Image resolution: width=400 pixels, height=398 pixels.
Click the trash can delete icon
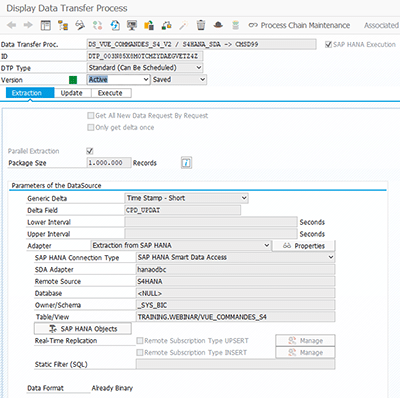click(x=201, y=25)
